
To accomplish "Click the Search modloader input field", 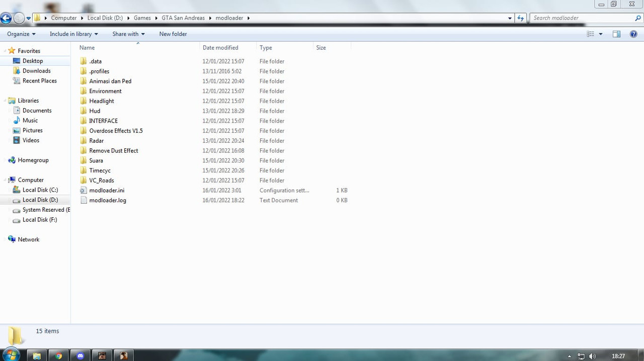I will pyautogui.click(x=582, y=18).
